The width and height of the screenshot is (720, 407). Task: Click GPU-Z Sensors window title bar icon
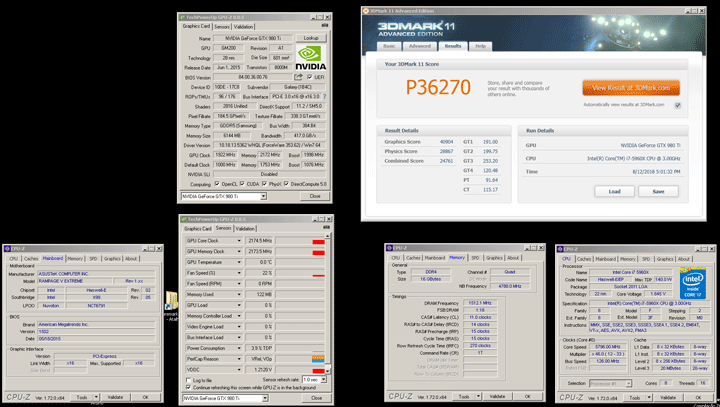184,219
